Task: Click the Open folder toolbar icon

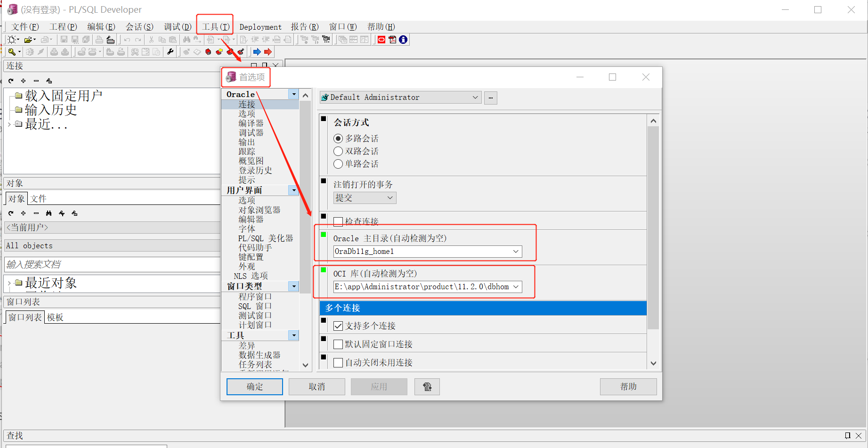Action: 28,40
